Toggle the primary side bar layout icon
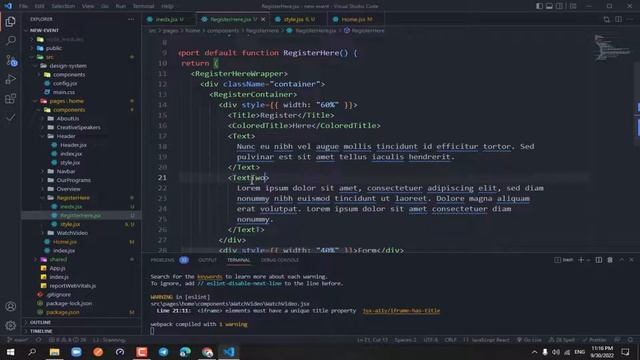The height and width of the screenshot is (360, 640). [x=539, y=6]
